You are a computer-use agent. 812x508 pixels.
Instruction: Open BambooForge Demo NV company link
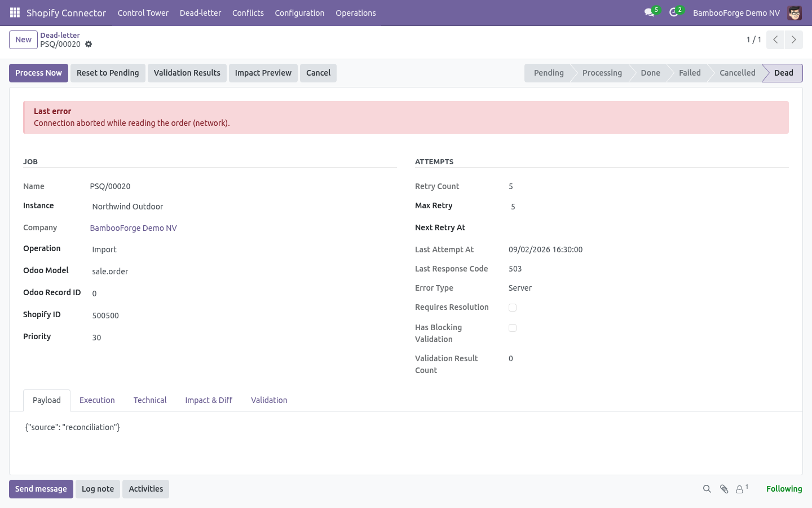coord(134,228)
